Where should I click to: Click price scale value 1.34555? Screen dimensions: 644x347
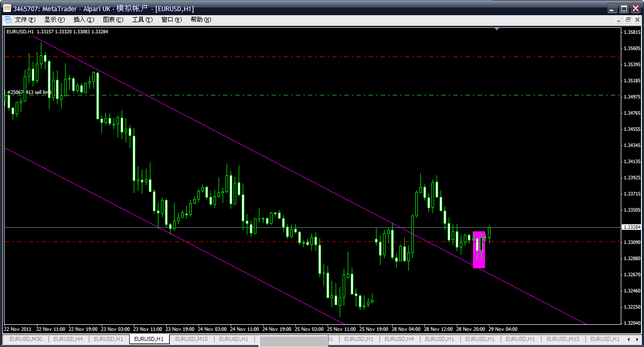pyautogui.click(x=632, y=129)
